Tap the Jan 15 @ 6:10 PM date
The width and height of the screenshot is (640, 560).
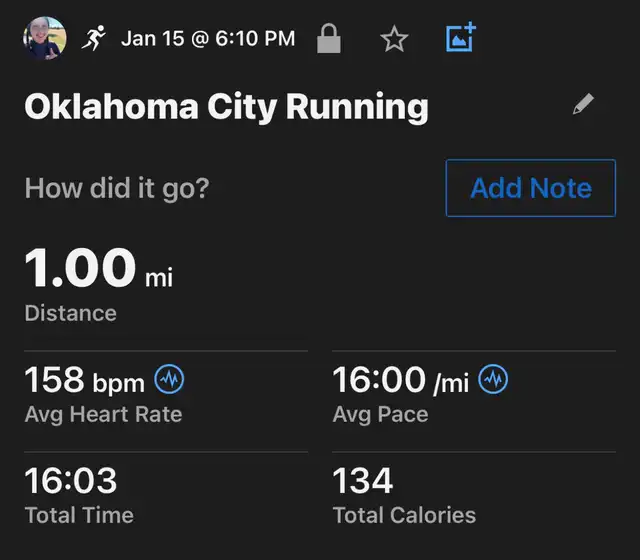pyautogui.click(x=208, y=39)
